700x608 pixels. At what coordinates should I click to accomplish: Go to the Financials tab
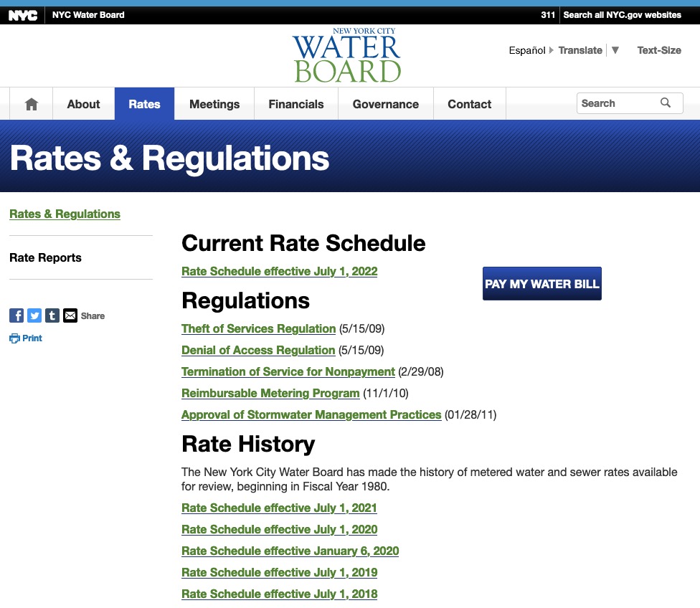(296, 104)
